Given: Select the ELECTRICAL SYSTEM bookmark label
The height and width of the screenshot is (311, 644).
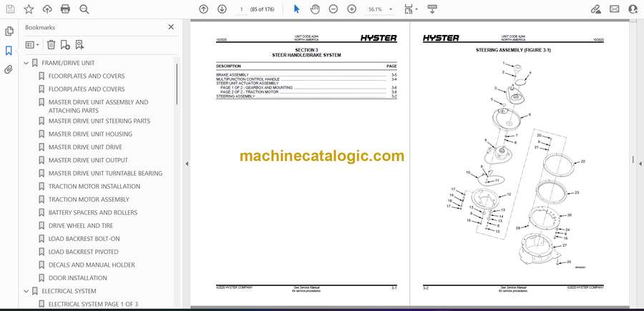Looking at the screenshot, I should point(69,291).
